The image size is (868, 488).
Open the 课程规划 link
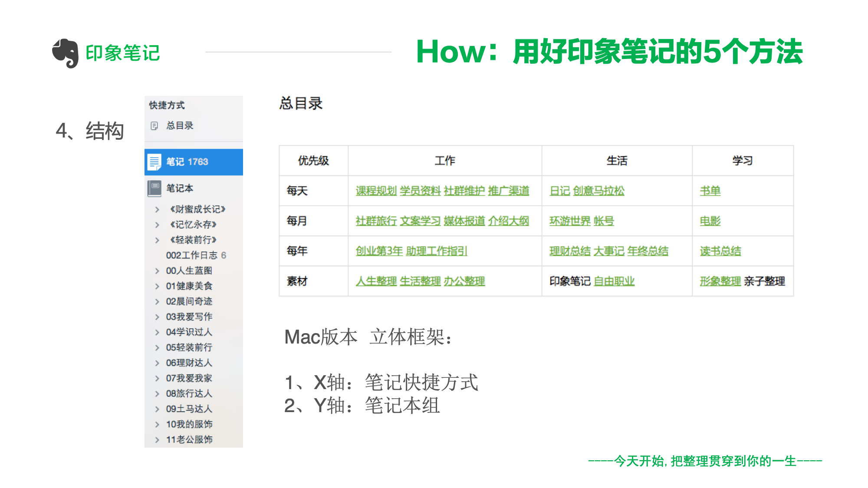tap(376, 191)
